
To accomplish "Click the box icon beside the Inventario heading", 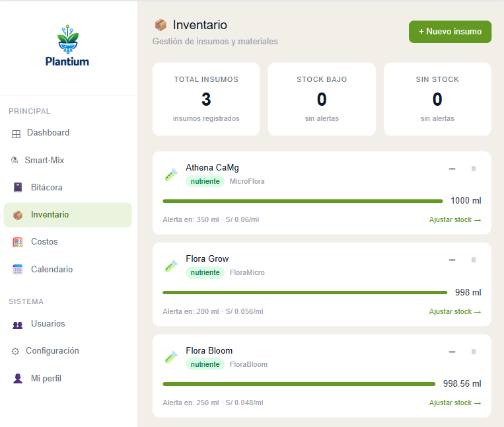I will coord(161,24).
